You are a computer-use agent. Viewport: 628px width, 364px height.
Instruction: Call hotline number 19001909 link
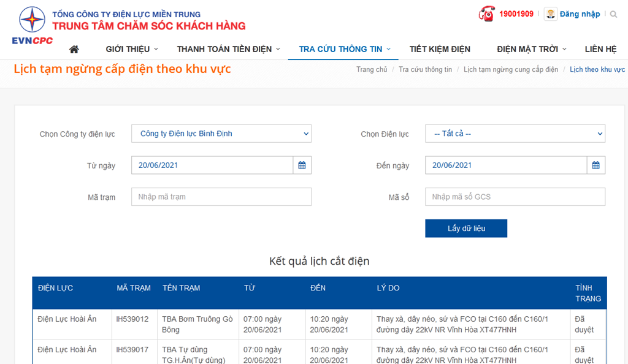(x=516, y=14)
